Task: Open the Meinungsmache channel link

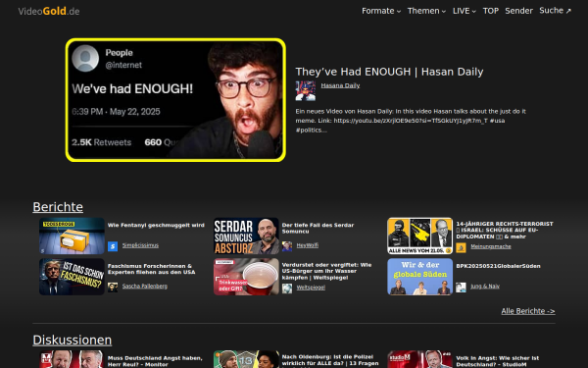Action: click(491, 246)
